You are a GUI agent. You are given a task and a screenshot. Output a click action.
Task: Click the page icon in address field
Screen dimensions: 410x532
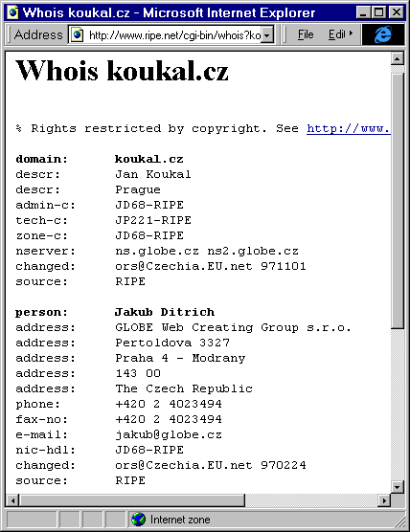point(78,34)
